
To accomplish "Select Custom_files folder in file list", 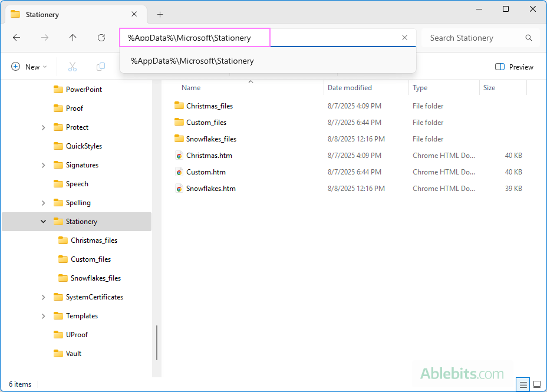I will tap(206, 123).
